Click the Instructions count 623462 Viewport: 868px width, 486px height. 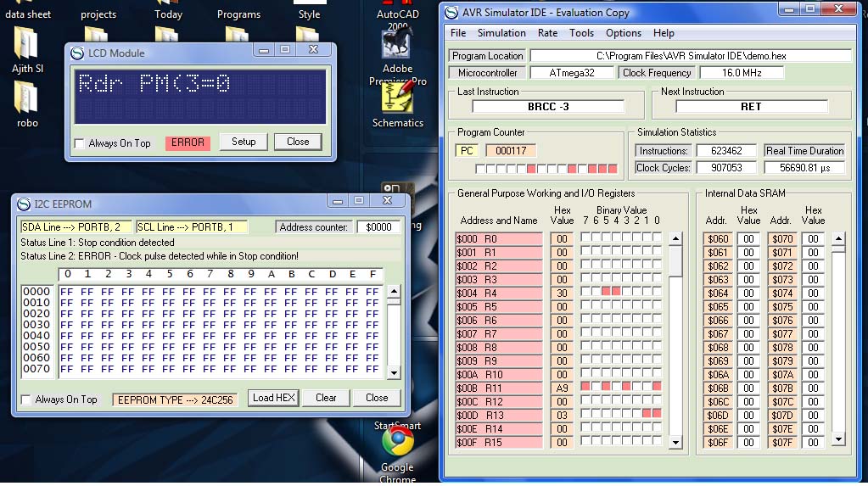726,151
